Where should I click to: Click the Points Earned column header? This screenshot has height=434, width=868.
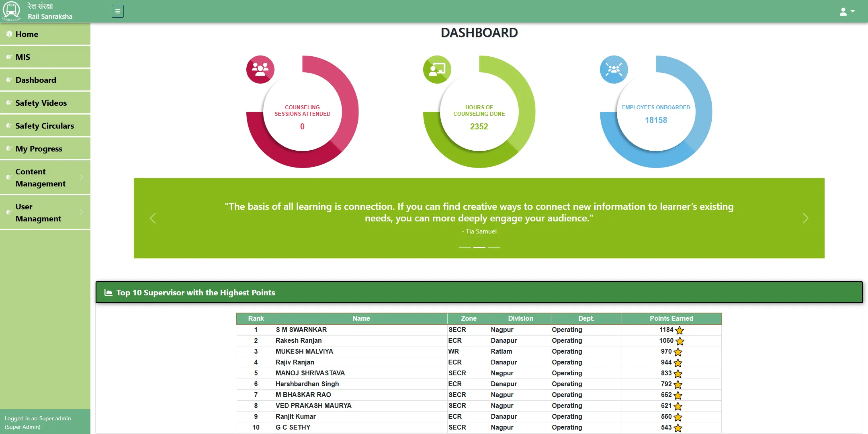pyautogui.click(x=671, y=318)
